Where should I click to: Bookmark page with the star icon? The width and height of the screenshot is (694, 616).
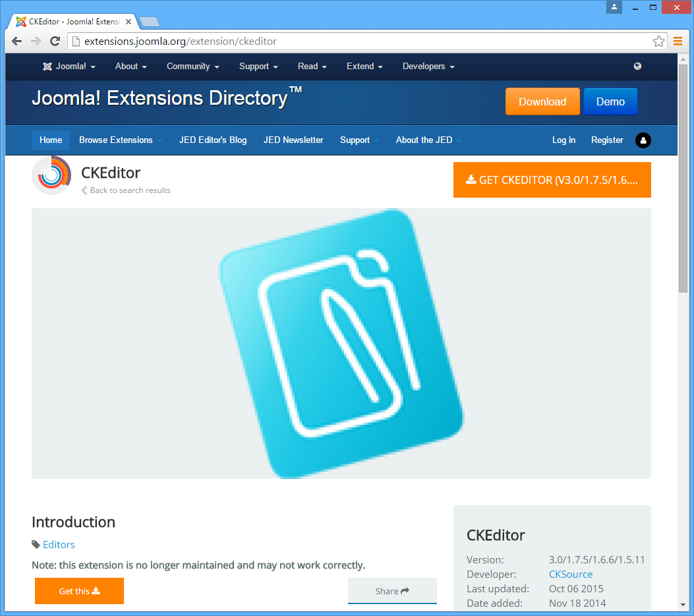658,42
